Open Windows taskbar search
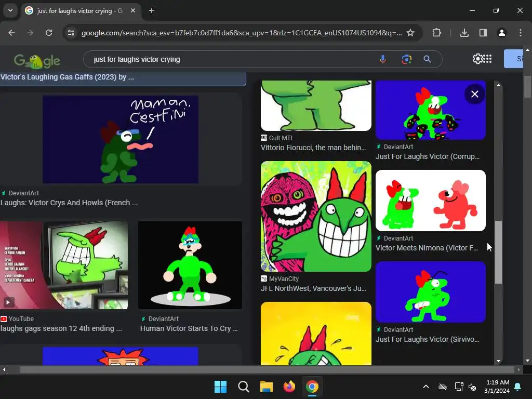 pyautogui.click(x=244, y=387)
